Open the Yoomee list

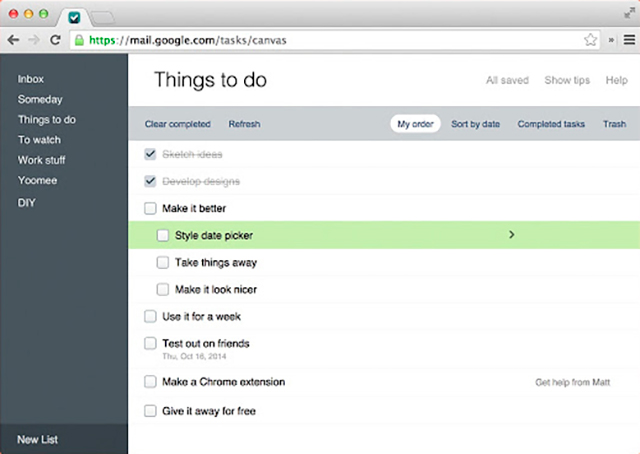(x=37, y=180)
